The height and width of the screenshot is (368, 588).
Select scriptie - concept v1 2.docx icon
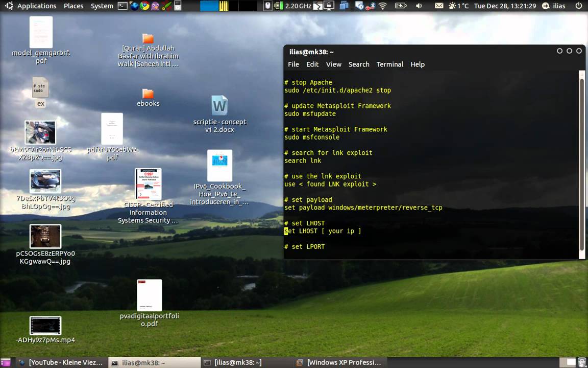[220, 114]
